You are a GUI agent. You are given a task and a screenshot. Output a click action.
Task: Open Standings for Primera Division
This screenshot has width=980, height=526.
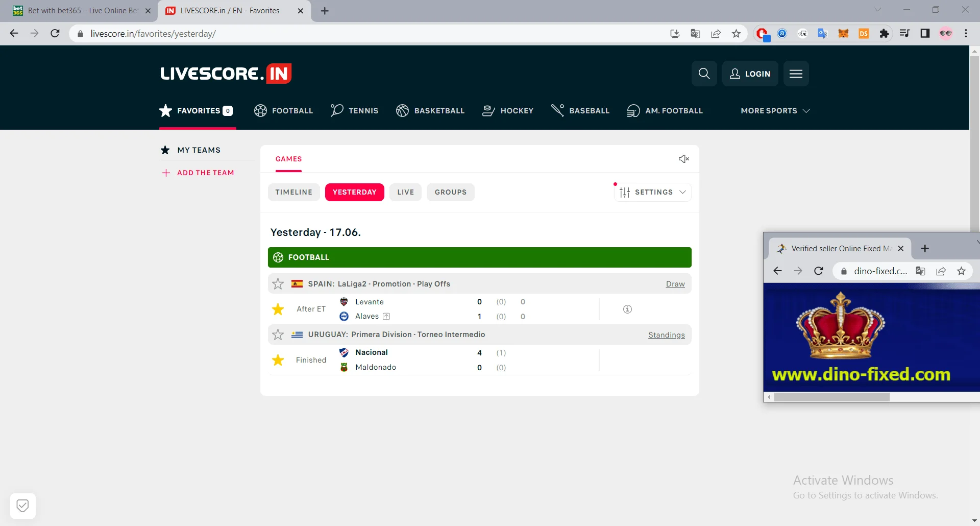pyautogui.click(x=666, y=334)
